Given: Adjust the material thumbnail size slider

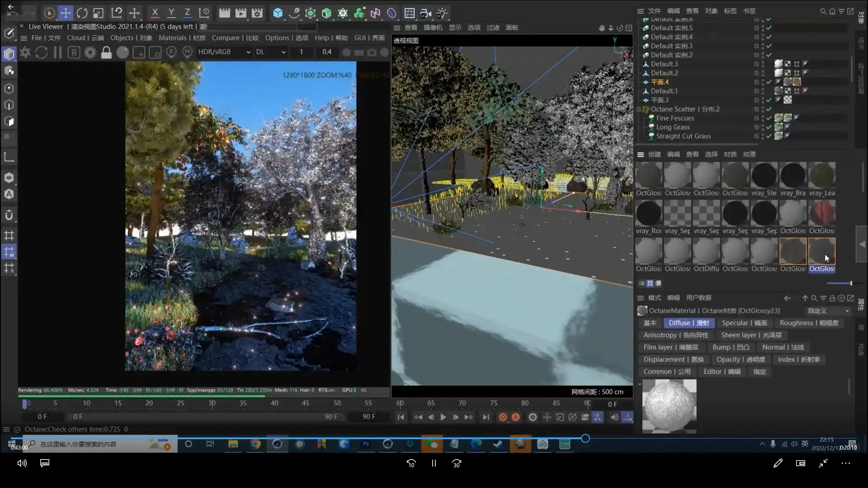Looking at the screenshot, I should pos(851,283).
